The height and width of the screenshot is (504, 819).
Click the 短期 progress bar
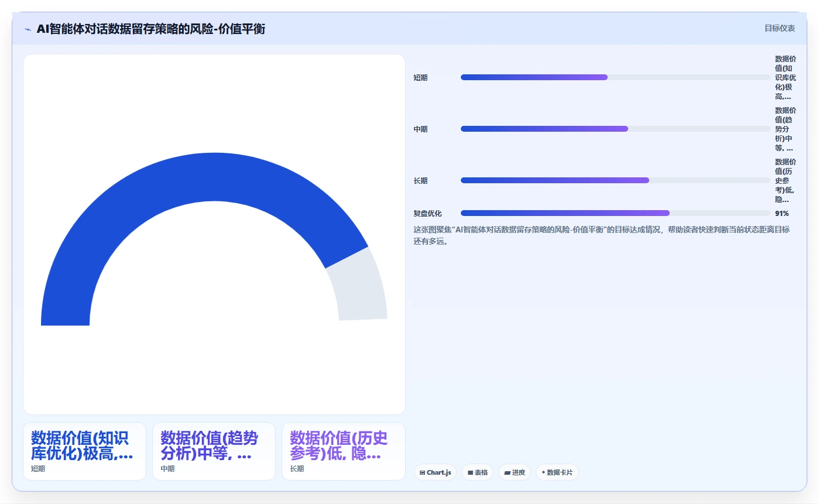pyautogui.click(x=615, y=77)
